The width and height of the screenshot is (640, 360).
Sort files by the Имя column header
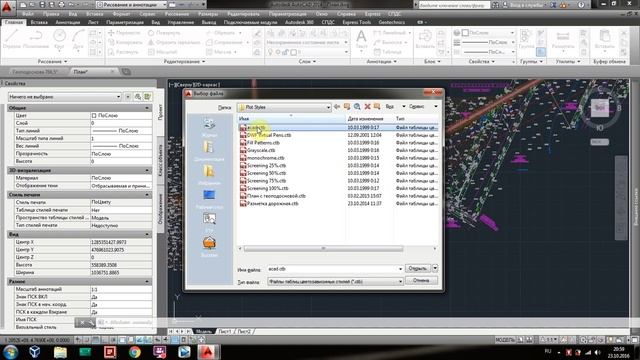pyautogui.click(x=291, y=118)
